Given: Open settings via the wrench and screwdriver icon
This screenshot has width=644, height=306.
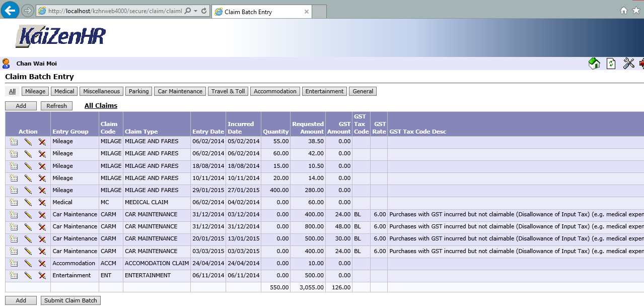Looking at the screenshot, I should [x=628, y=63].
